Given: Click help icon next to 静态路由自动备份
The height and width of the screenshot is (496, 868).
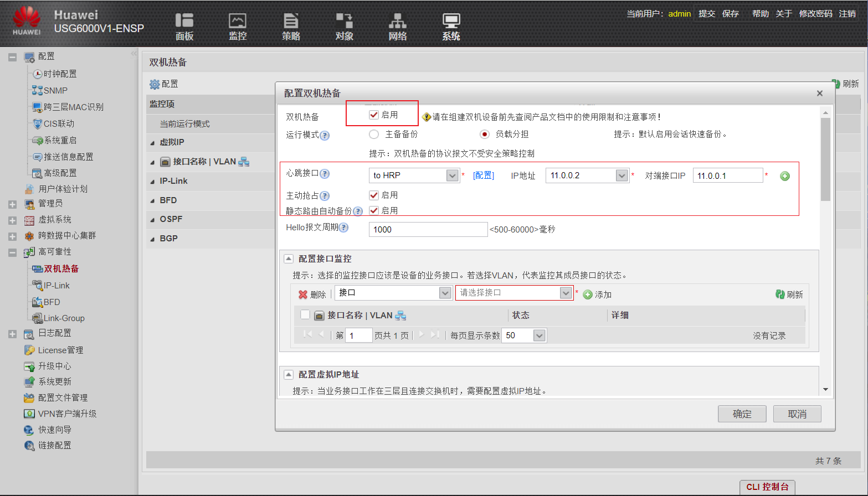Looking at the screenshot, I should pos(358,211).
